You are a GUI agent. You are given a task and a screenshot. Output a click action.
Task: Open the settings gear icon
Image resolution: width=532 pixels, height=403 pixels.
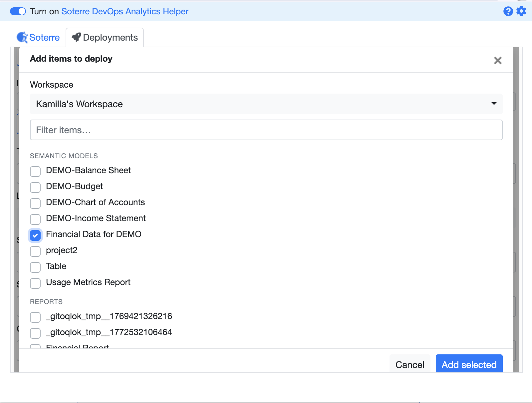click(x=521, y=11)
